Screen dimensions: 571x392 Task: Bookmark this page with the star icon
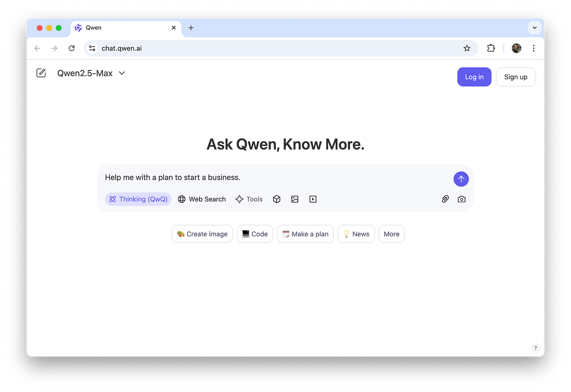click(467, 48)
